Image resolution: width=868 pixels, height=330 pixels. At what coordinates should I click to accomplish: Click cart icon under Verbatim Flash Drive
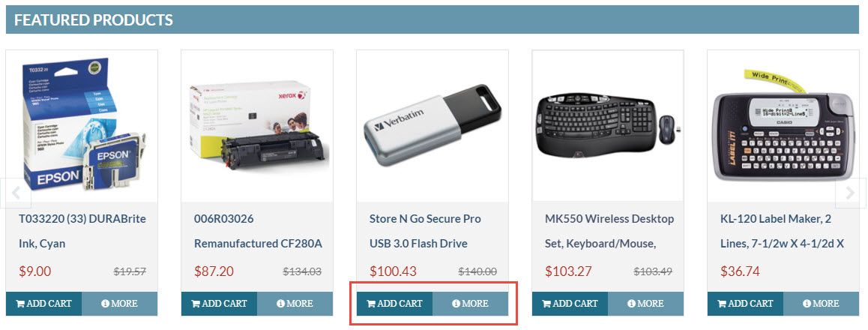(371, 304)
